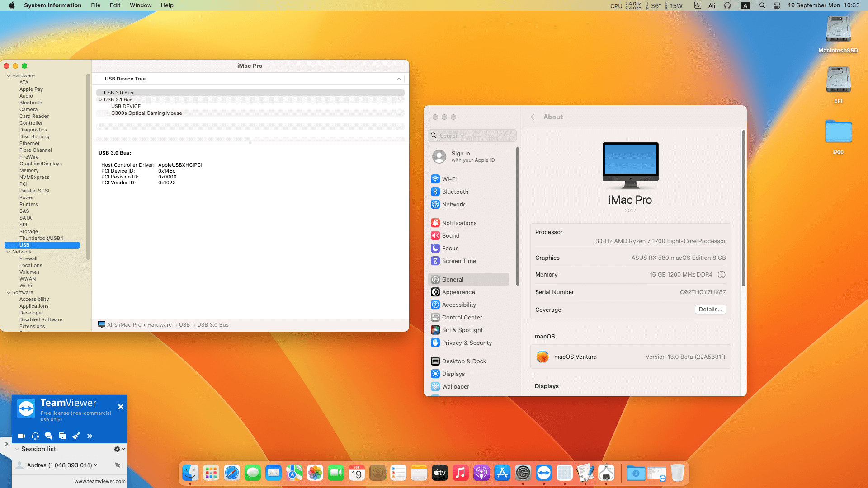Collapse the Session list chevron
868x488 pixels.
(17, 449)
